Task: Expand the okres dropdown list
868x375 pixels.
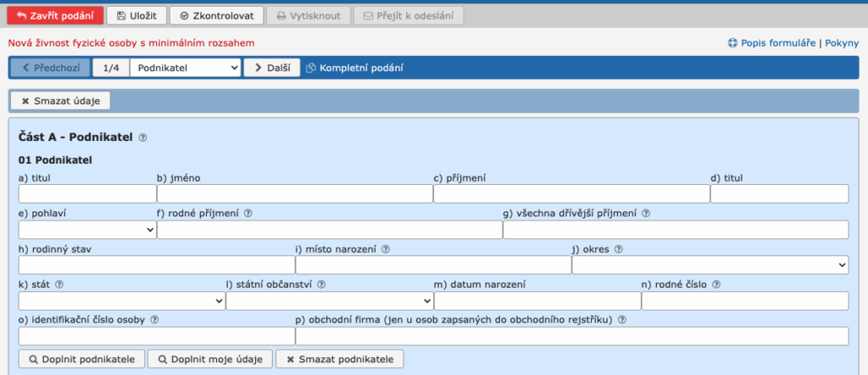Action: tap(709, 266)
